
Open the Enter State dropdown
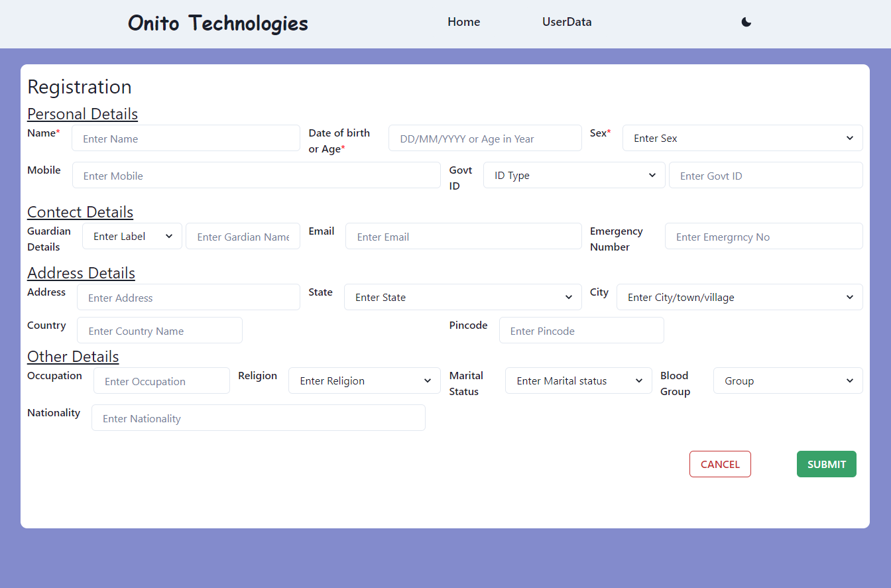(462, 297)
